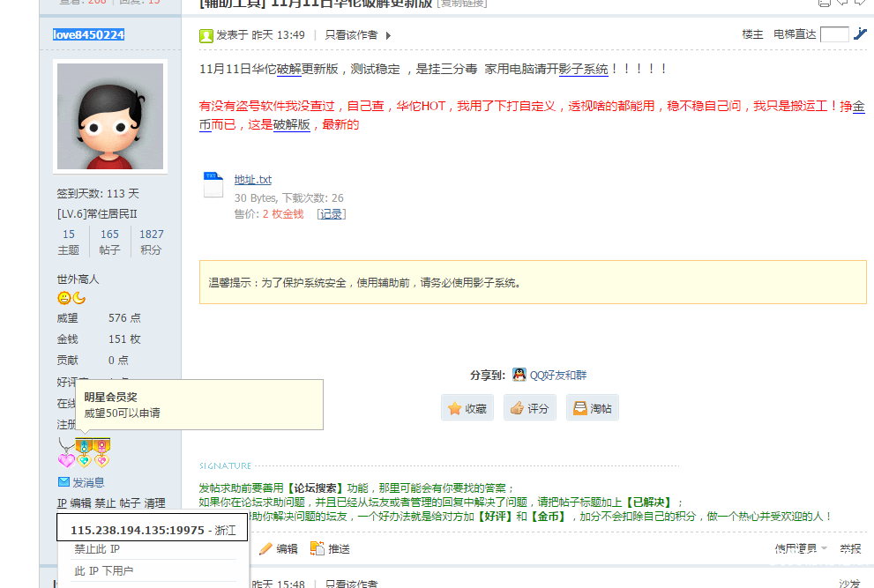Click the 记录 purchase record link

point(331,213)
